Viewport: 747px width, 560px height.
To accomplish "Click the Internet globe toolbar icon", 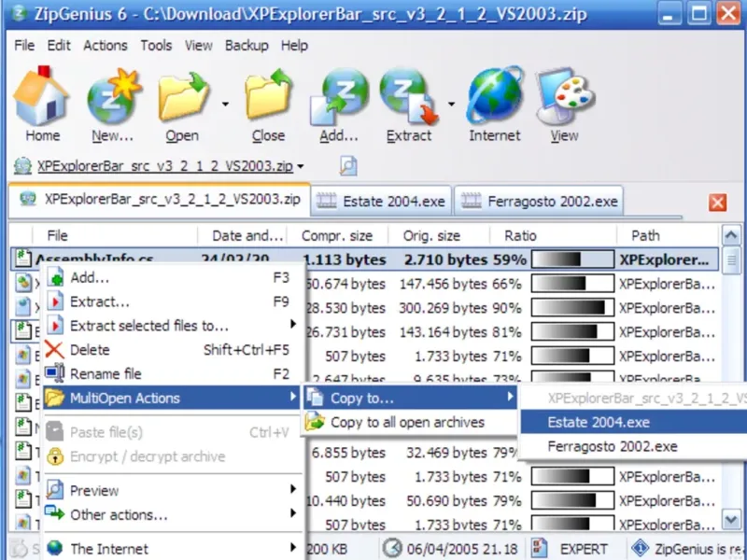I will point(495,95).
